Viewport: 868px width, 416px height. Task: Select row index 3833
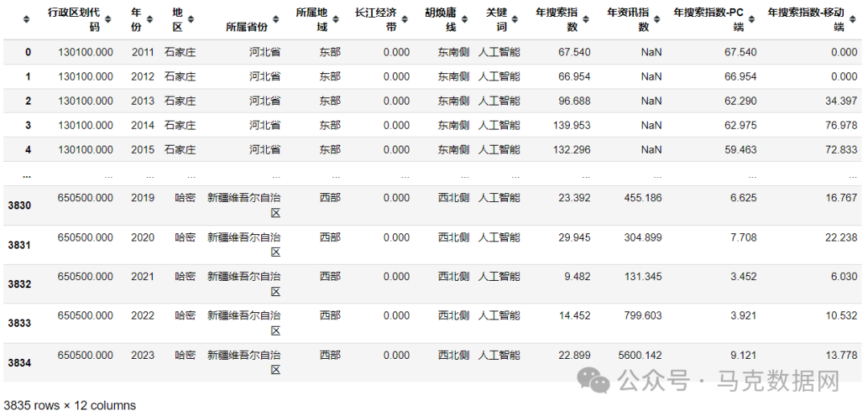[20, 323]
